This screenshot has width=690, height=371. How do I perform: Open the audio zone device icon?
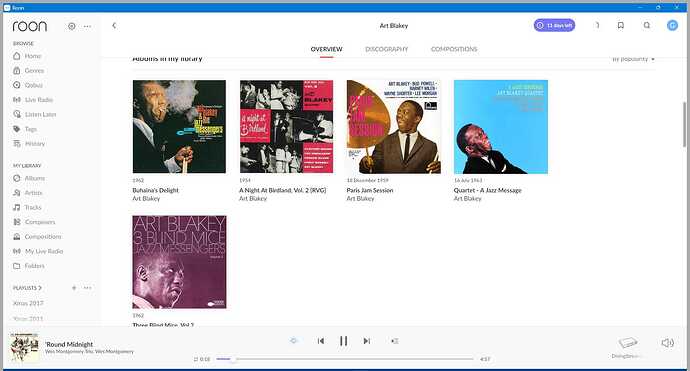coord(628,342)
